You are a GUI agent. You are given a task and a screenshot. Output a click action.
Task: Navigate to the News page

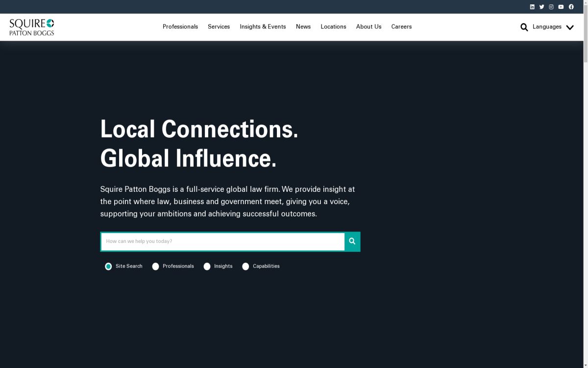point(303,27)
